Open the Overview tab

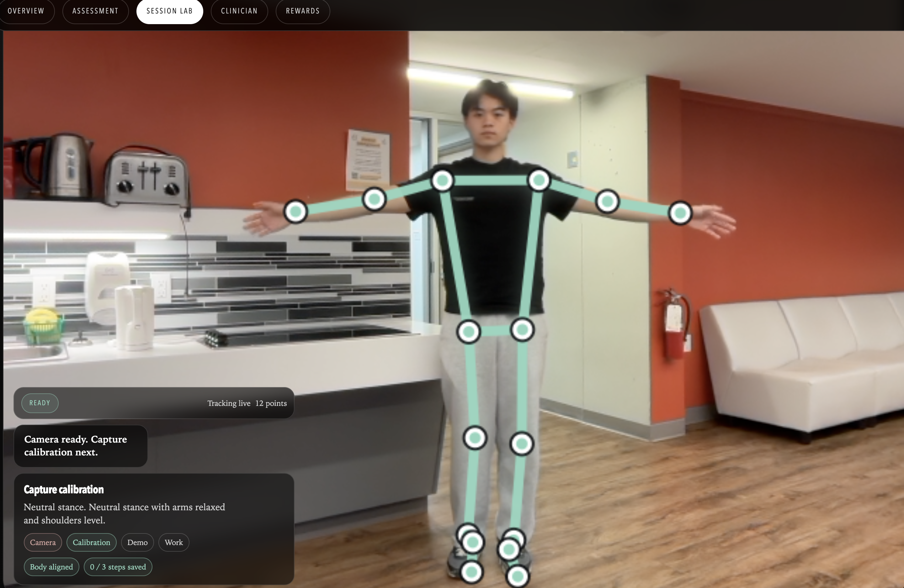26,11
